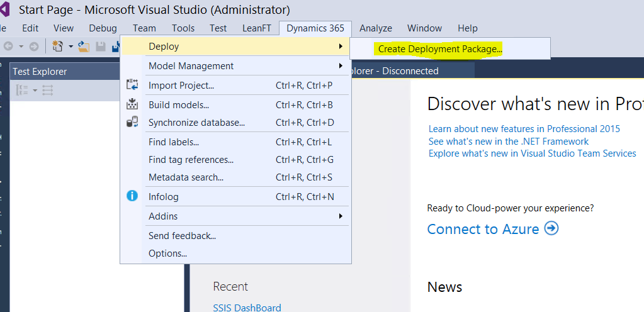The image size is (644, 312).
Task: Open the Analyze menu
Action: (376, 28)
